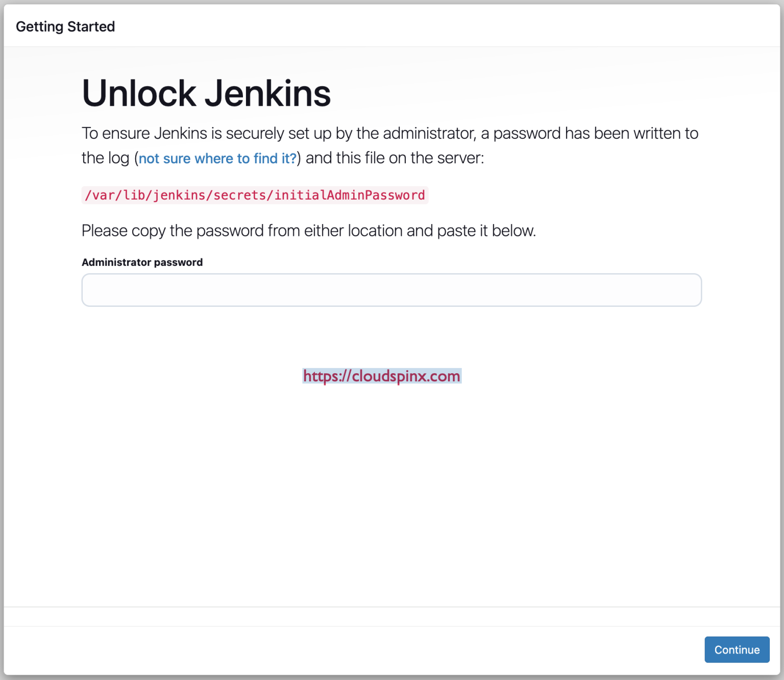Click inside the Administrator password field

[x=391, y=289]
